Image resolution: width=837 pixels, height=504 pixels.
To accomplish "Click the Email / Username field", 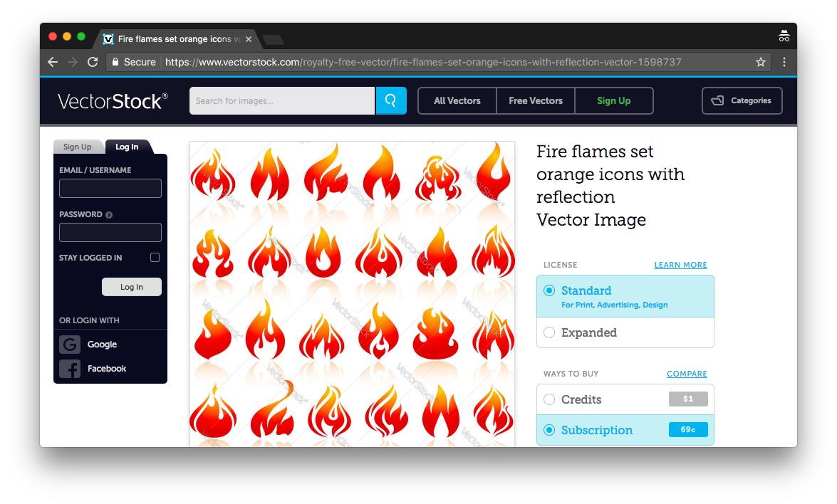I will 110,189.
